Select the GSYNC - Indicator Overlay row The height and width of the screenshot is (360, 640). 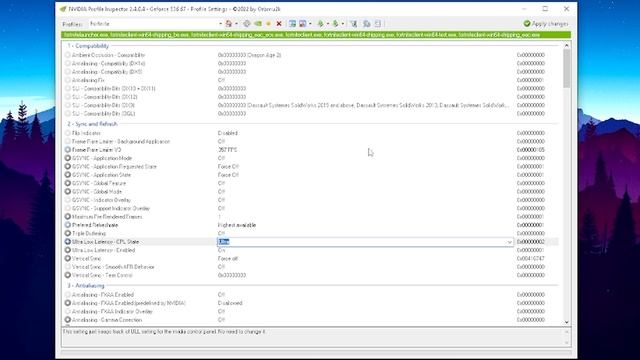click(x=310, y=200)
